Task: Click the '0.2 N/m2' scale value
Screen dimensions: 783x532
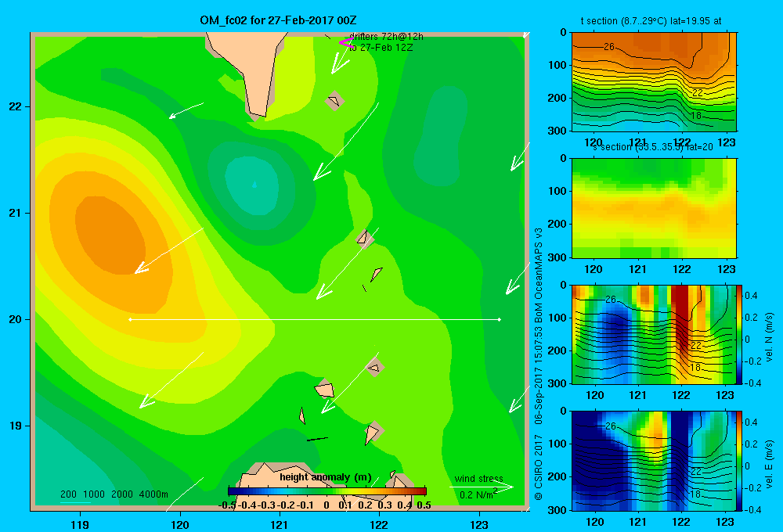Action: (x=478, y=494)
